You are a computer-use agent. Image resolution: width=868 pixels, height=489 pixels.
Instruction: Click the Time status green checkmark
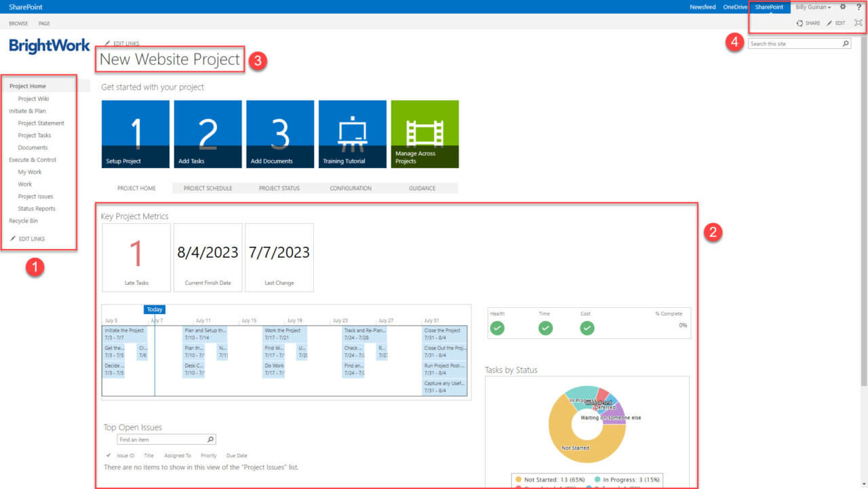pos(545,328)
